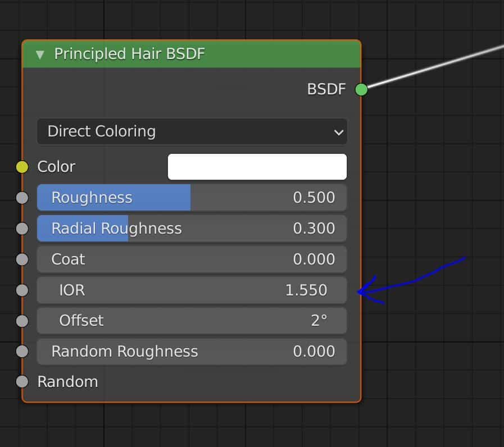Click the Coat value field
The image size is (504, 447).
point(192,259)
